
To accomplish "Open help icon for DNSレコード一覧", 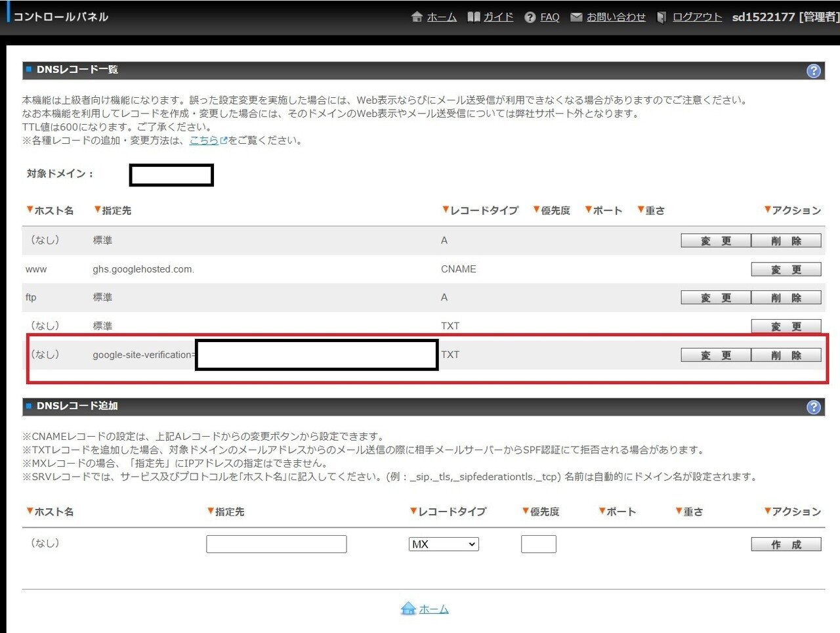I will (814, 71).
